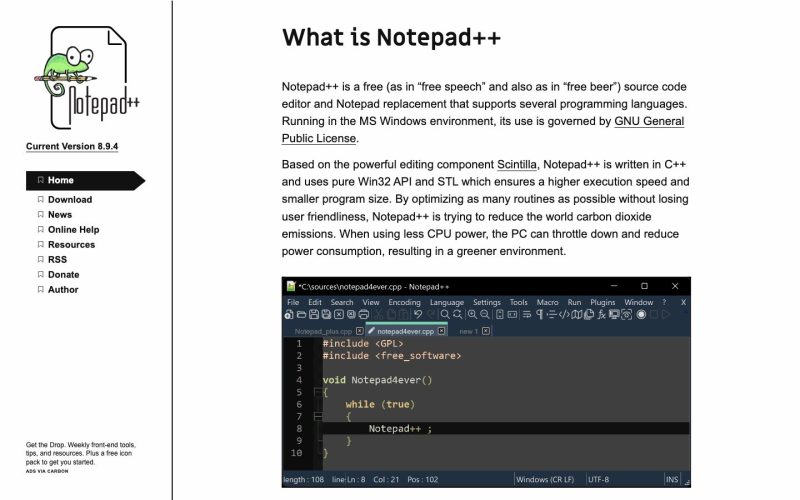Open the Download page in sidebar
This screenshot has height=500, width=800.
click(70, 199)
